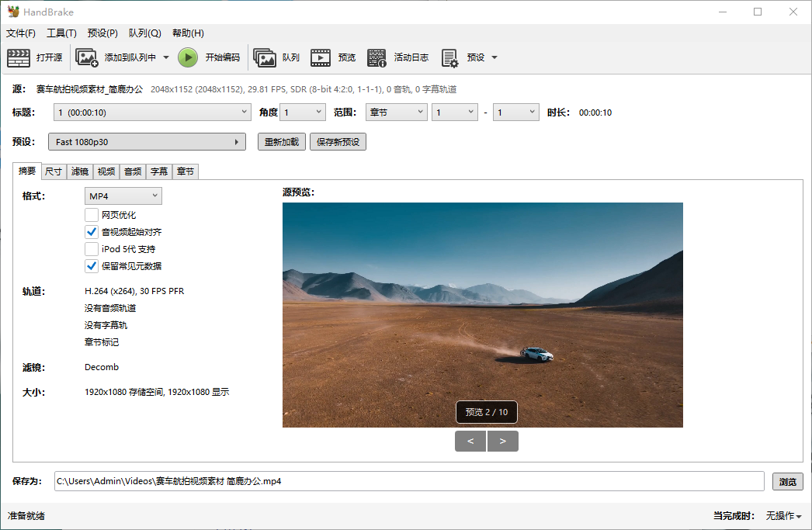812x530 pixels.
Task: Switch to the 视频 tab
Action: click(x=106, y=171)
